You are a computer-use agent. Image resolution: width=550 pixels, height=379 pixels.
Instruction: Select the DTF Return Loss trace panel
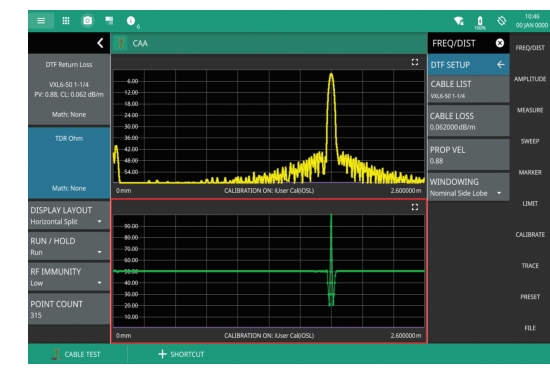tap(69, 89)
